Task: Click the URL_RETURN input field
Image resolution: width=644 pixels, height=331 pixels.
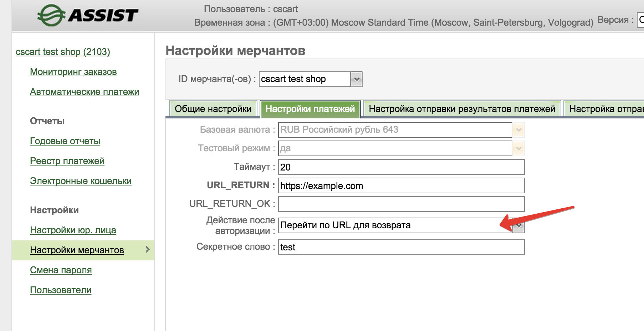Action: pyautogui.click(x=401, y=185)
